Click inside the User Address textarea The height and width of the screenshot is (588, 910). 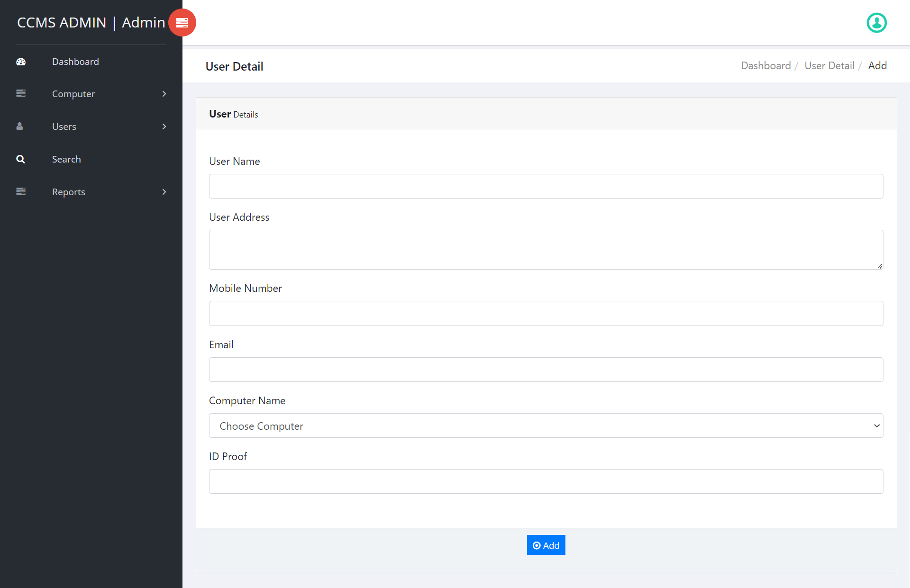point(546,250)
